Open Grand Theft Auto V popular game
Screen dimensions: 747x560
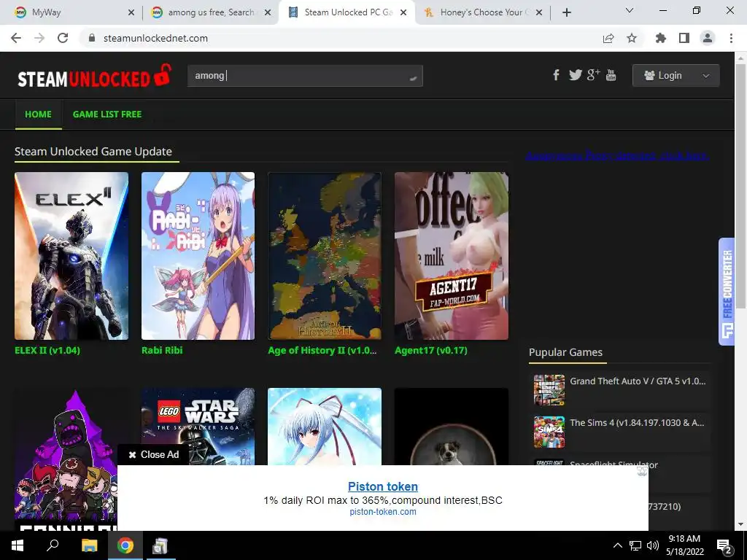(638, 381)
